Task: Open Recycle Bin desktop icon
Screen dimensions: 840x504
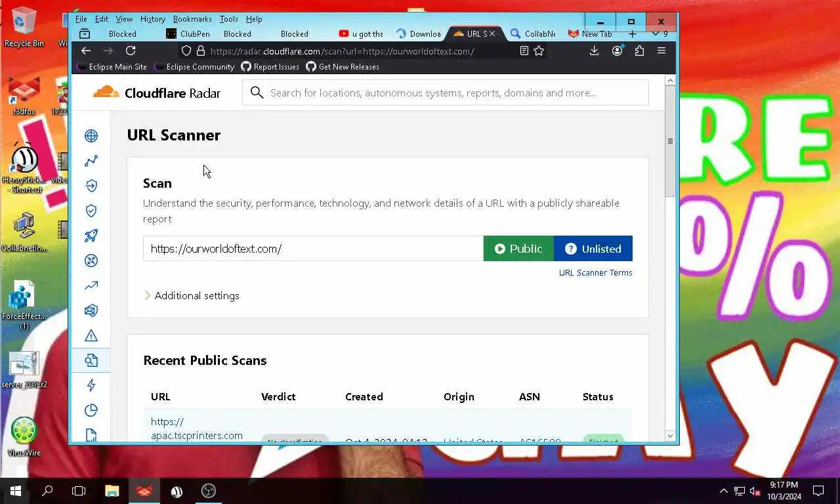Action: 24,27
